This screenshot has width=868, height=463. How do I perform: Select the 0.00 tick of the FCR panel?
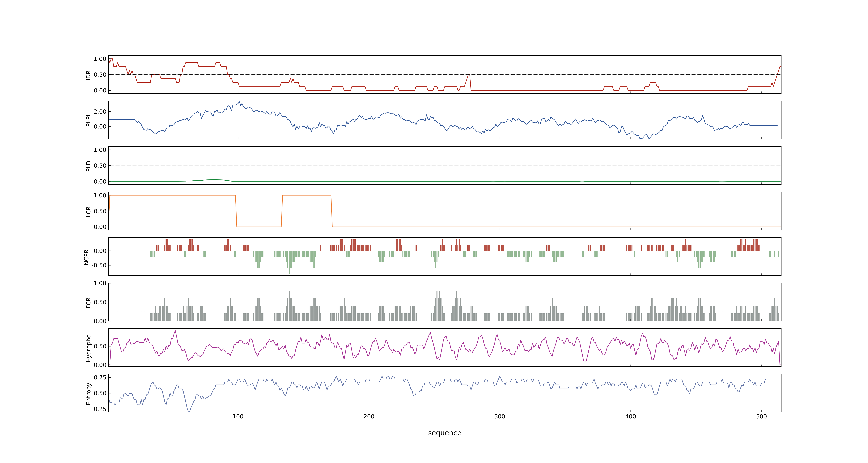[100, 321]
